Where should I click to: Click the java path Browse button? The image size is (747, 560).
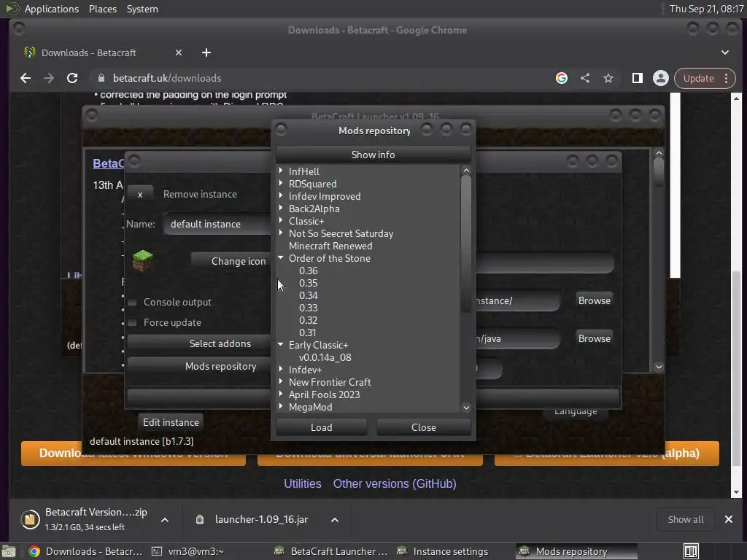[594, 338]
